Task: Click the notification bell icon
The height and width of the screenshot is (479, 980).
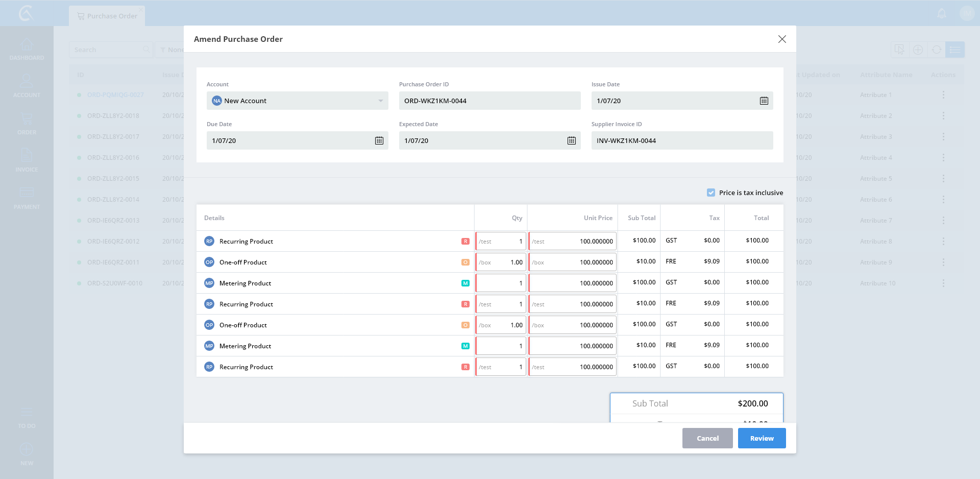Action: click(x=942, y=14)
